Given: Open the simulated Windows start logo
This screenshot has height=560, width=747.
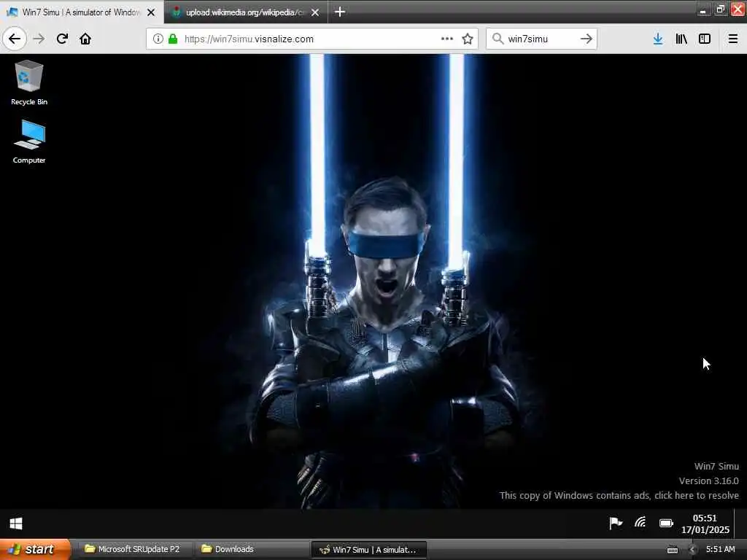Looking at the screenshot, I should tap(16, 524).
